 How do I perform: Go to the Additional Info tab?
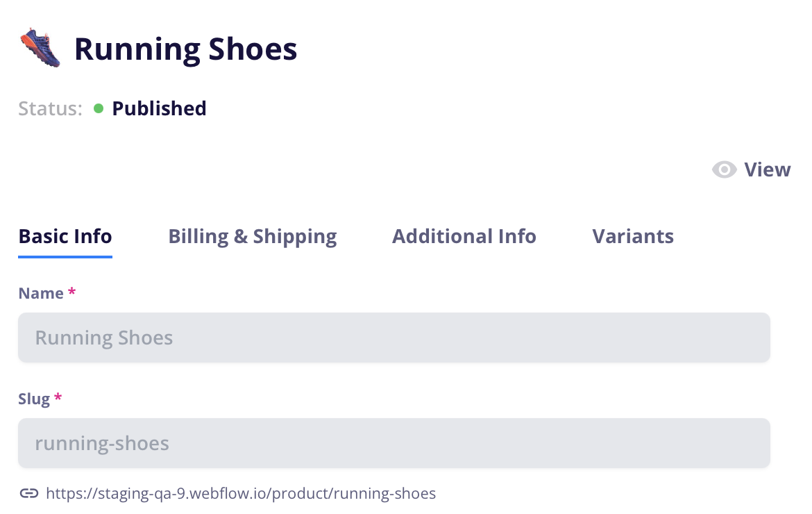[464, 236]
